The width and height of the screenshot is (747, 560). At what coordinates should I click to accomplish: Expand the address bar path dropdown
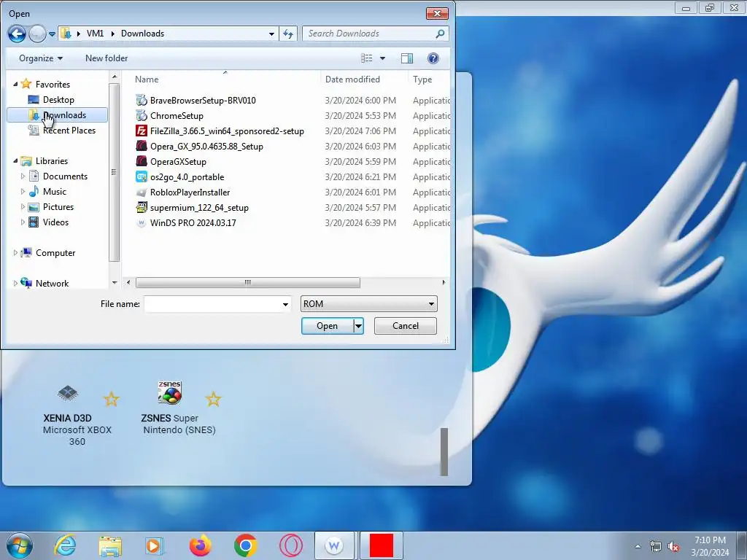pos(271,34)
